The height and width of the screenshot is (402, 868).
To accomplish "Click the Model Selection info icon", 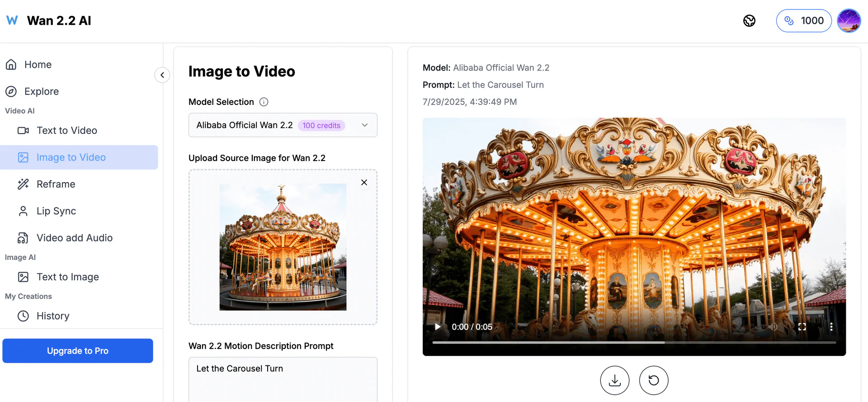I will coord(264,102).
